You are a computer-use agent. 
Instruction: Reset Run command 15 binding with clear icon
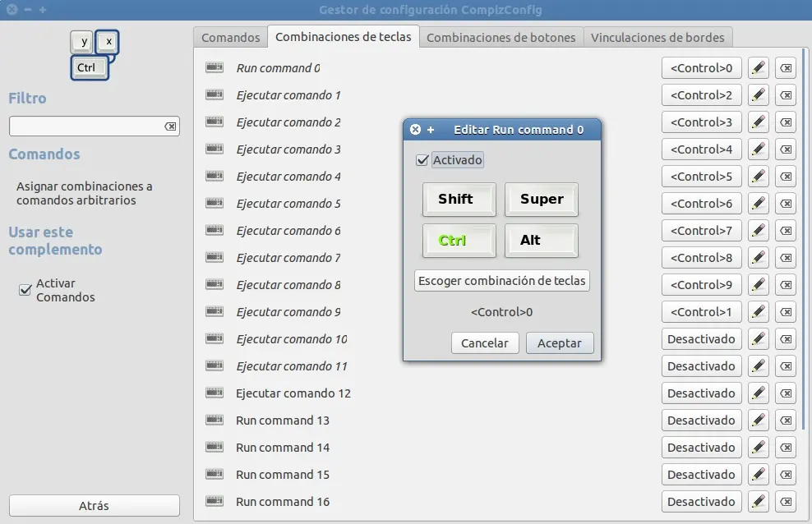tap(786, 475)
